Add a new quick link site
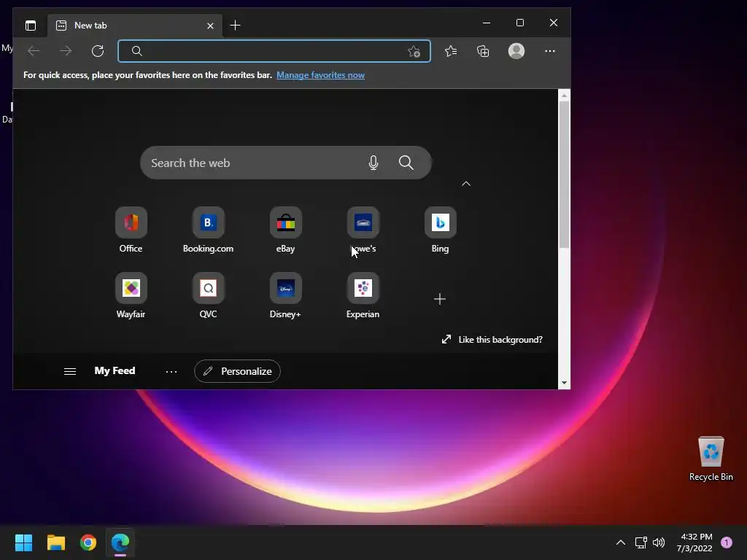Screen dimensions: 747x560 pyautogui.click(x=440, y=299)
